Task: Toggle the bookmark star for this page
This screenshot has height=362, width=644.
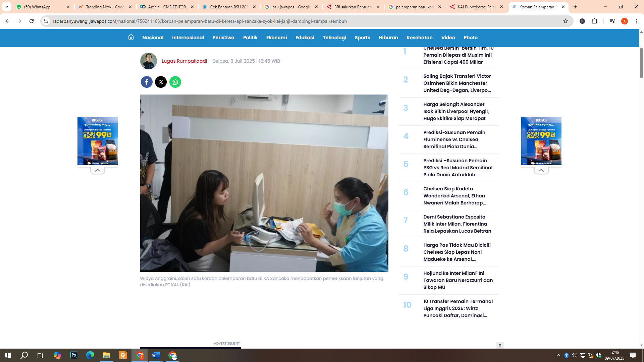Action: 566,21
